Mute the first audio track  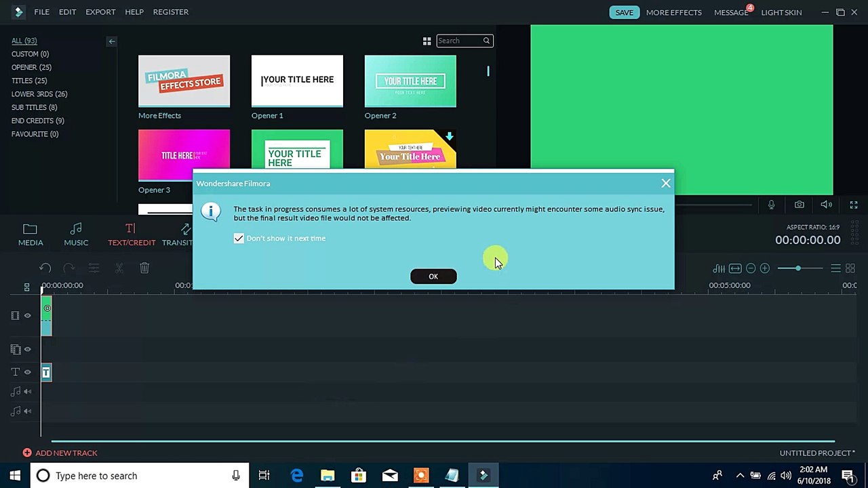click(28, 392)
